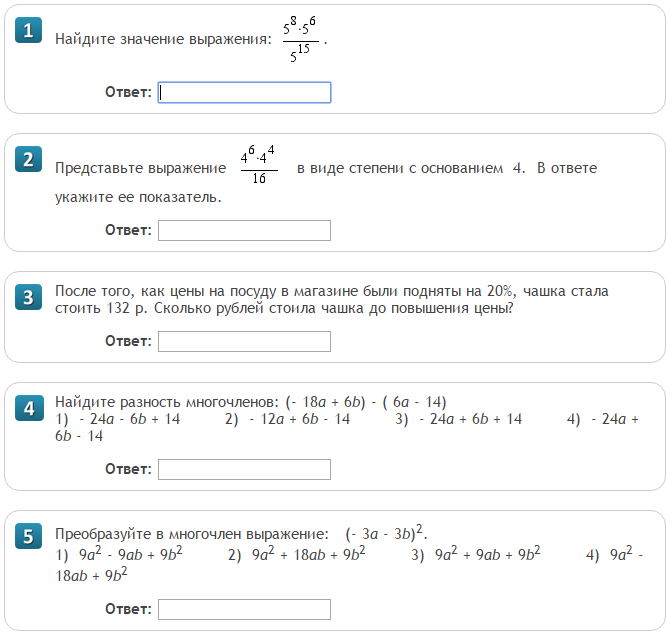Screen dimensions: 666x634
Task: Click the "Ответ:" label in question 3
Action: coord(128,342)
